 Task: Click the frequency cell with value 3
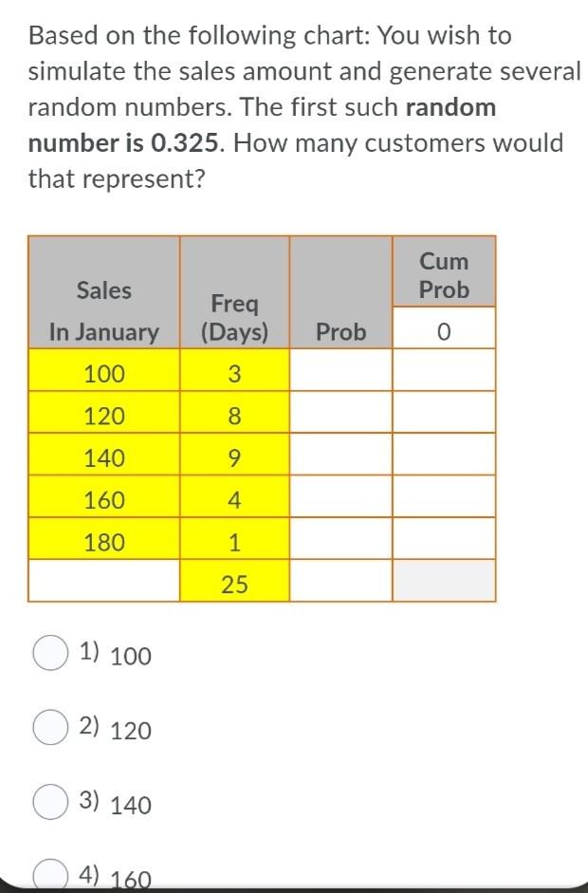[234, 373]
